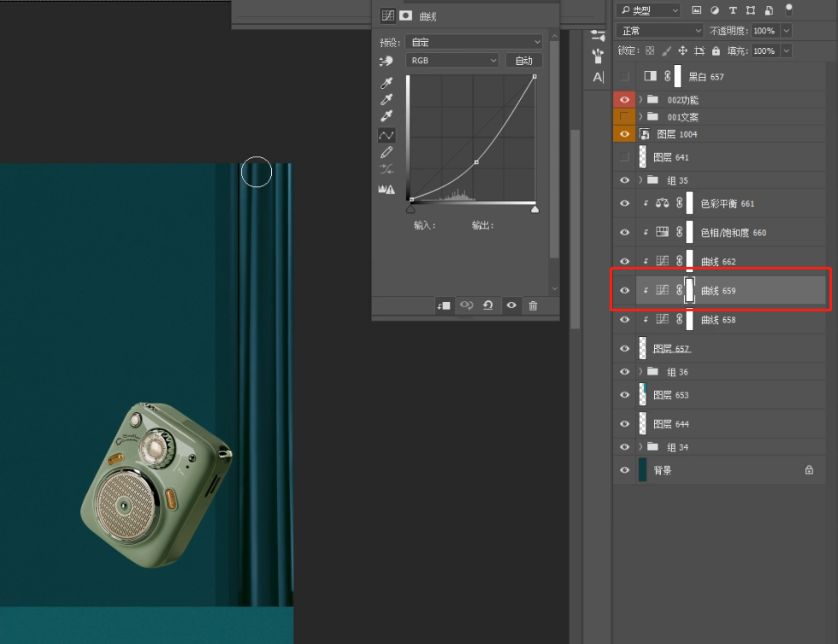Hide the 背景 layer
Screen dimensions: 838x644
624,470
